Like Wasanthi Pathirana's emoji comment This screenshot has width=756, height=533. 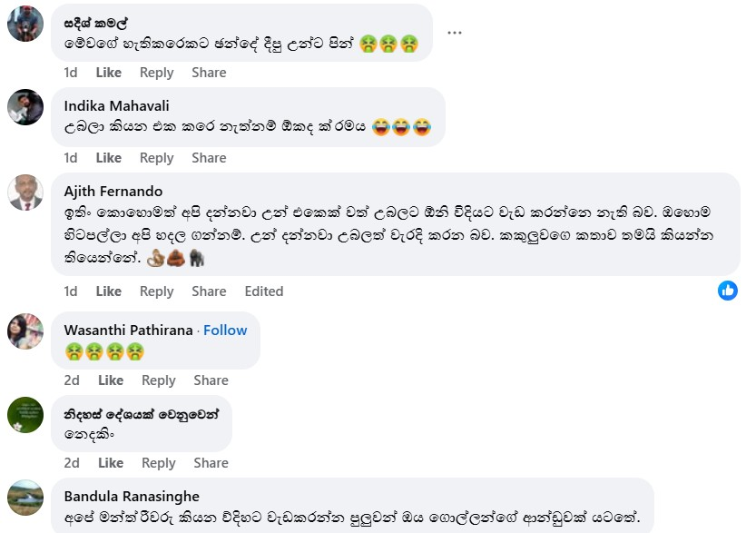[x=111, y=380]
